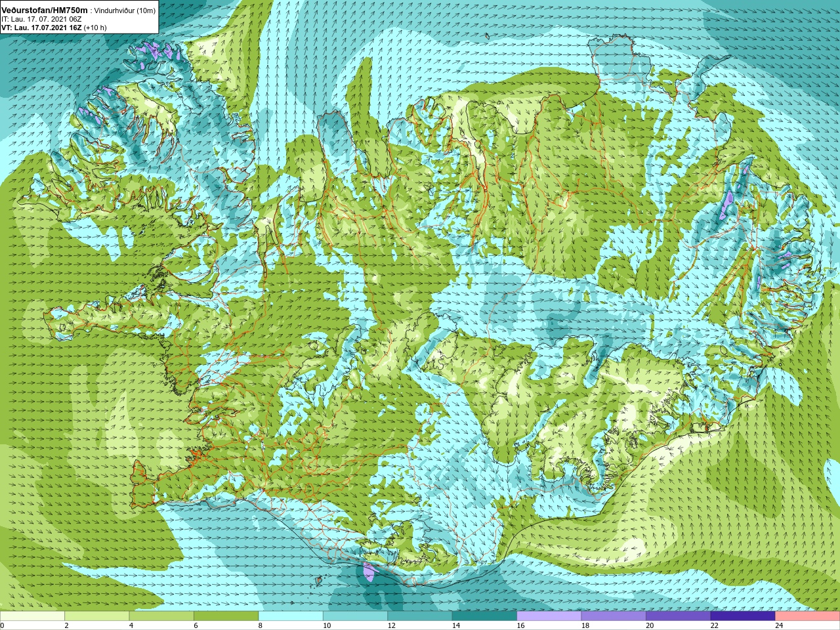Click the 16–18 m/s legend color swatch

coord(549,616)
